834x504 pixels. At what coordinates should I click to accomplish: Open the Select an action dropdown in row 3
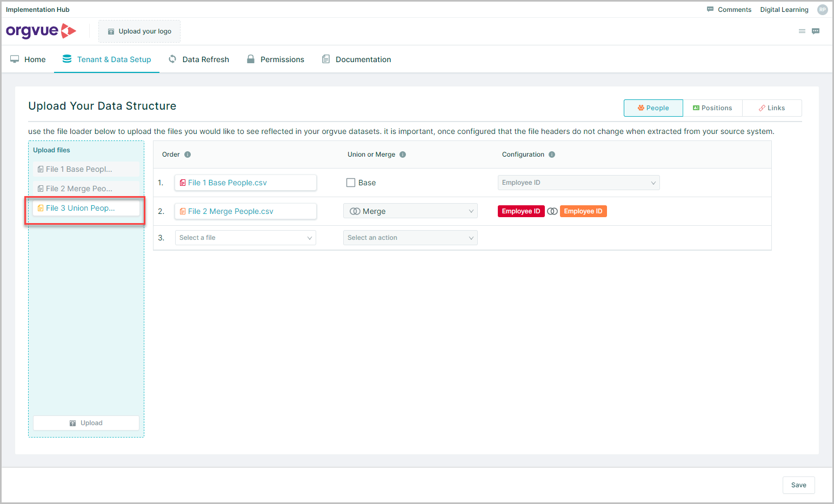tap(410, 238)
